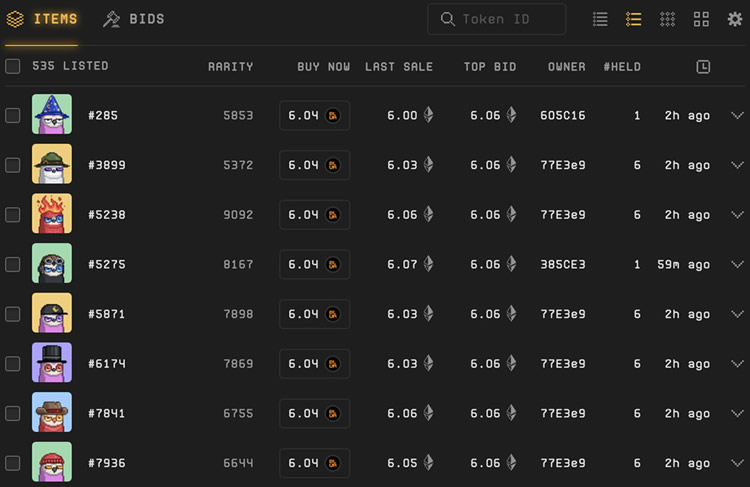Switch to large grid view icon
This screenshot has height=487, width=750.
point(701,19)
